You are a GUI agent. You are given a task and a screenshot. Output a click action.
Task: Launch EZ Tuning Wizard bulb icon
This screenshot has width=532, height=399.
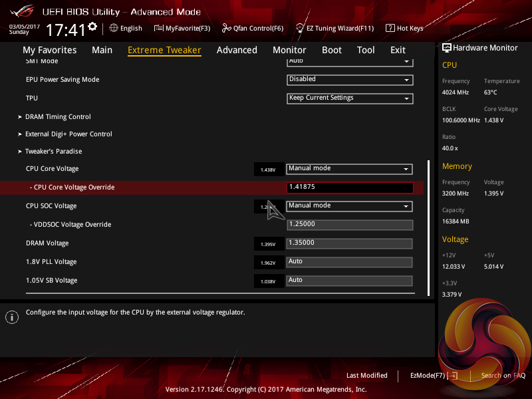(300, 28)
